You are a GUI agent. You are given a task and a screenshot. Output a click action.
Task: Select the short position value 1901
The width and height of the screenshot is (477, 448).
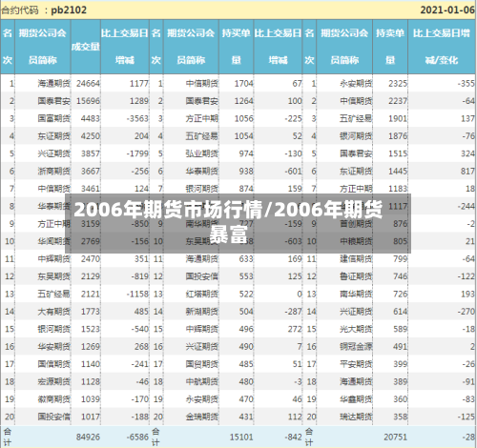click(x=398, y=118)
